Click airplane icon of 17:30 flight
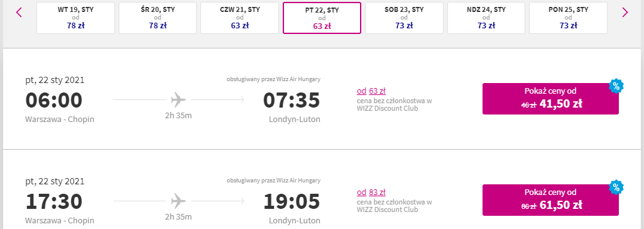This screenshot has width=644, height=229. 178,201
